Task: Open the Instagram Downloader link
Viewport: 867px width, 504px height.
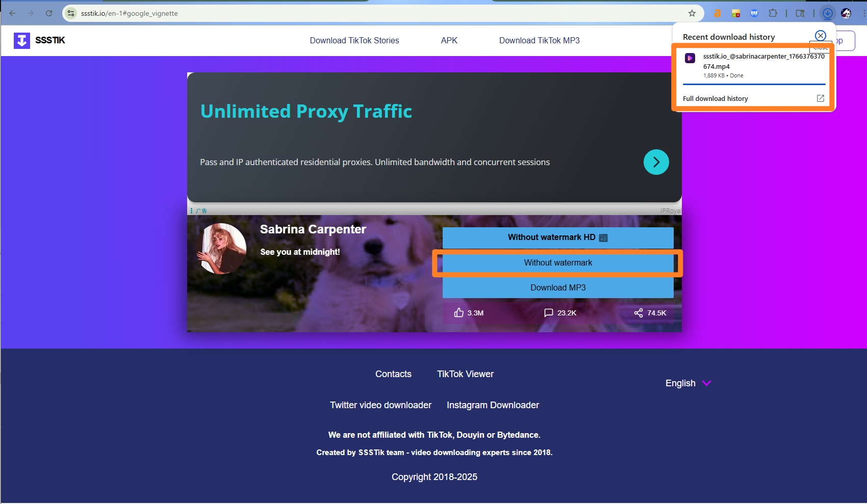Action: pyautogui.click(x=492, y=405)
